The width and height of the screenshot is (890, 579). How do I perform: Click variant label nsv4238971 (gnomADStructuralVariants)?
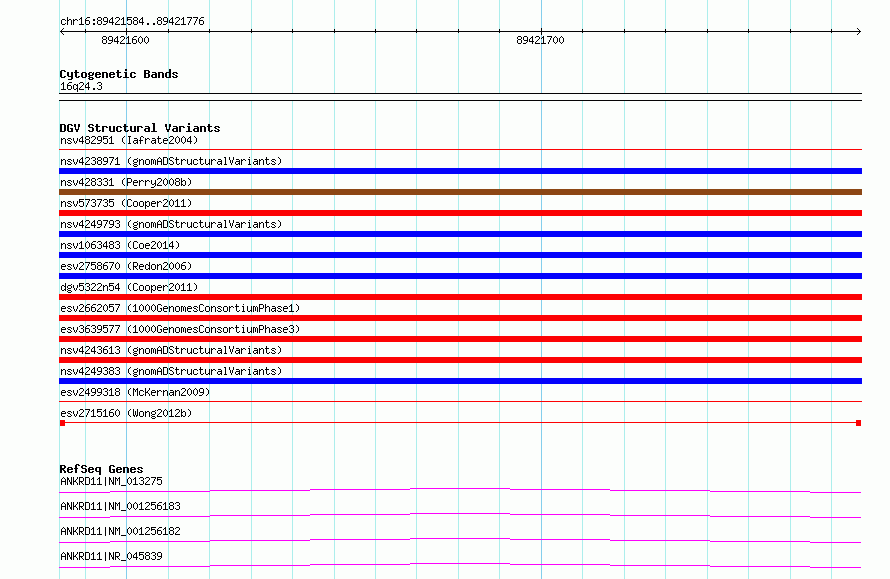point(171,161)
